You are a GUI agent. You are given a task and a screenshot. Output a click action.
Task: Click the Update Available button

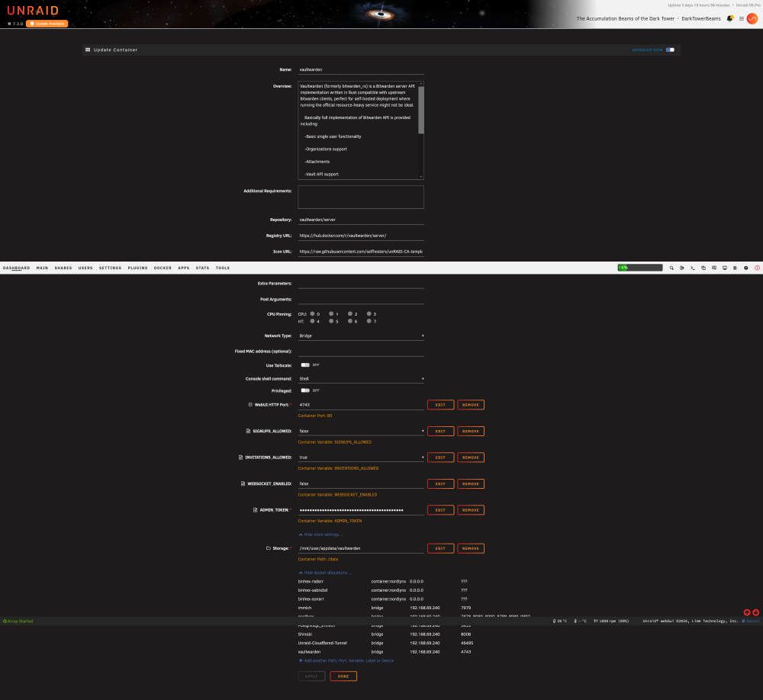pyautogui.click(x=47, y=24)
